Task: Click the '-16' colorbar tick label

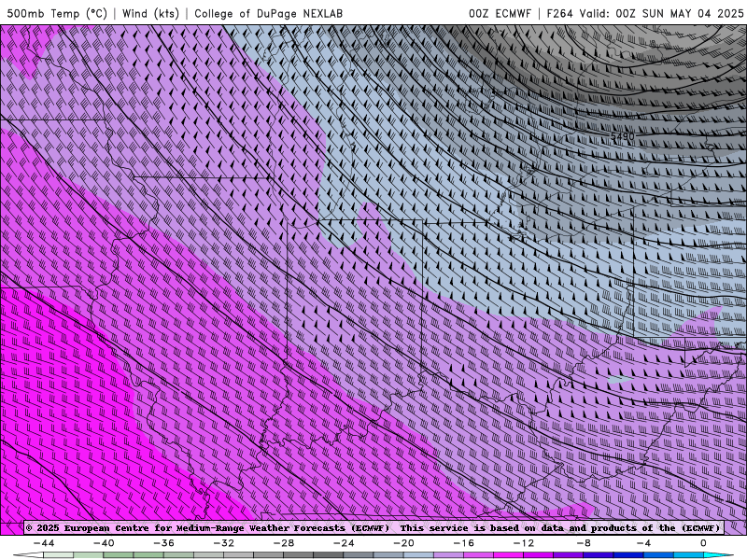Action: [x=463, y=543]
